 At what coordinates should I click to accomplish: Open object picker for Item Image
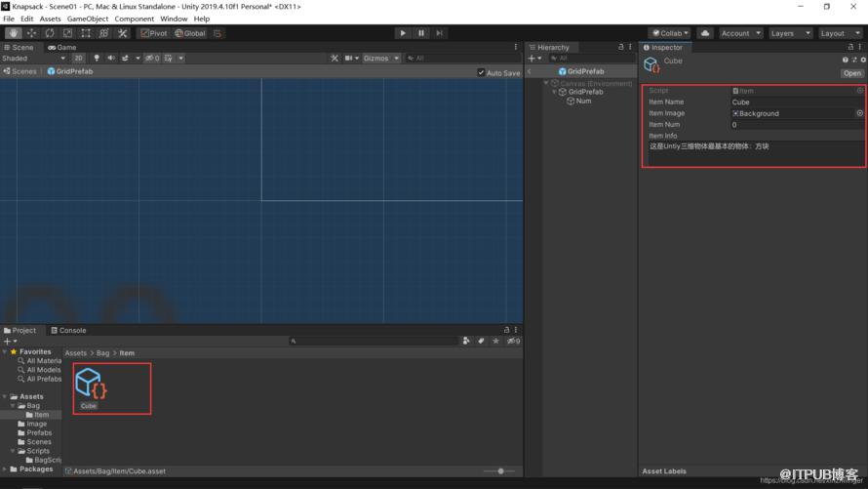(859, 113)
